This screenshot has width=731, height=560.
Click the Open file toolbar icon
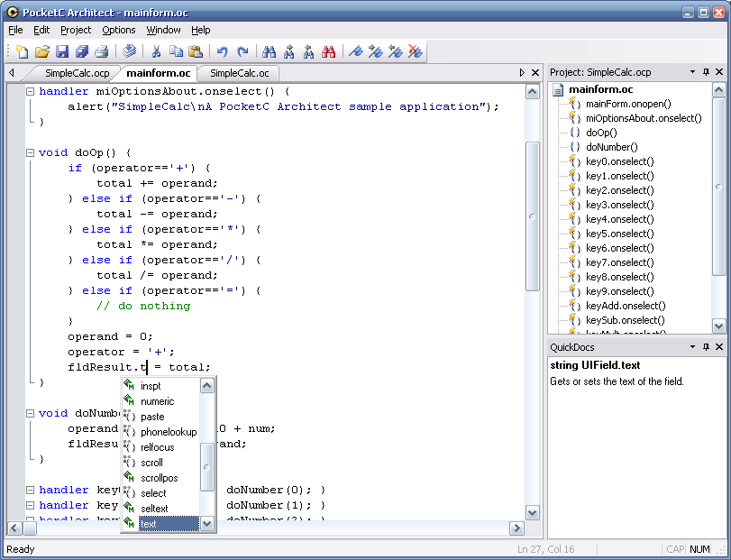pyautogui.click(x=42, y=51)
